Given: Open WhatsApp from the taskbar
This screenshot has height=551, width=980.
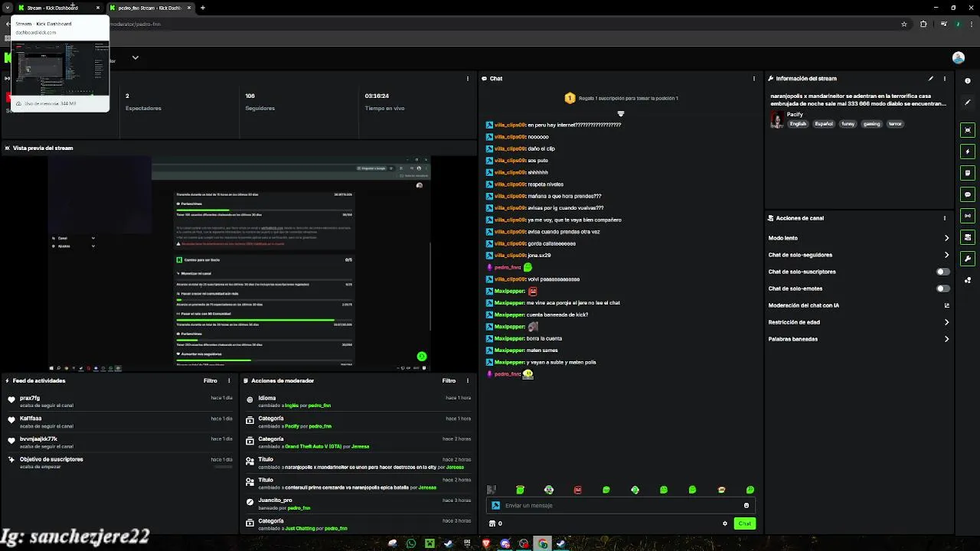Looking at the screenshot, I should 411,543.
